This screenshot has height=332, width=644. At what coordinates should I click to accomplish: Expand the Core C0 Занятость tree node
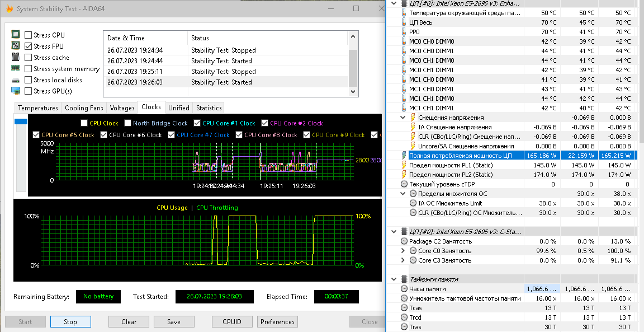pos(404,251)
